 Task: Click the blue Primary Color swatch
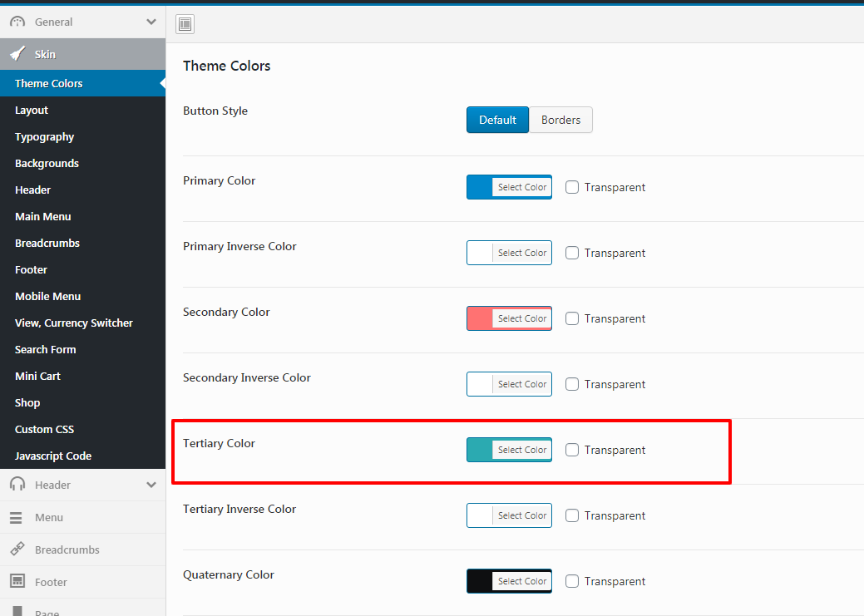point(479,187)
